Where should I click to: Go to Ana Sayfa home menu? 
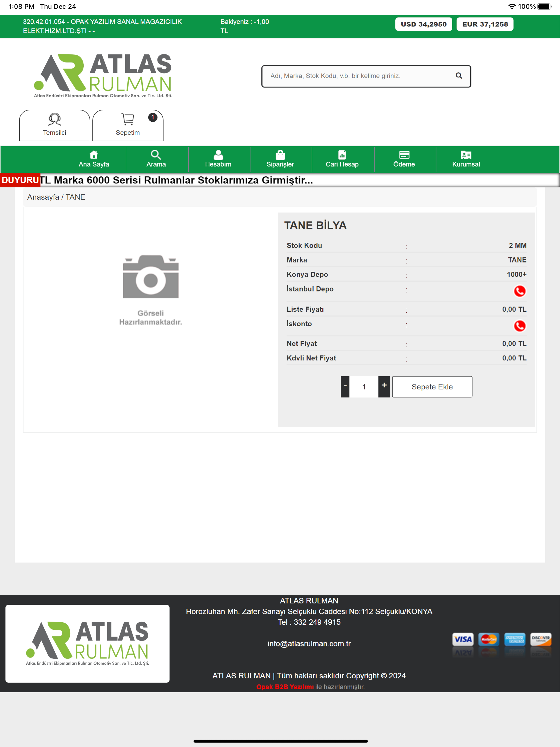click(x=94, y=159)
